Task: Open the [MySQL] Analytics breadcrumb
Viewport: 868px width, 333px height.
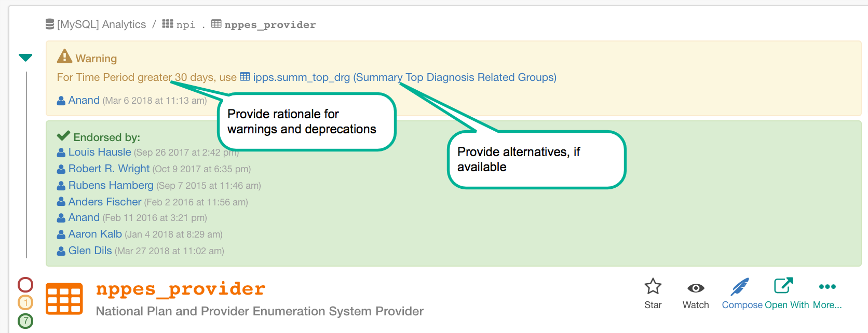Action: (x=96, y=24)
